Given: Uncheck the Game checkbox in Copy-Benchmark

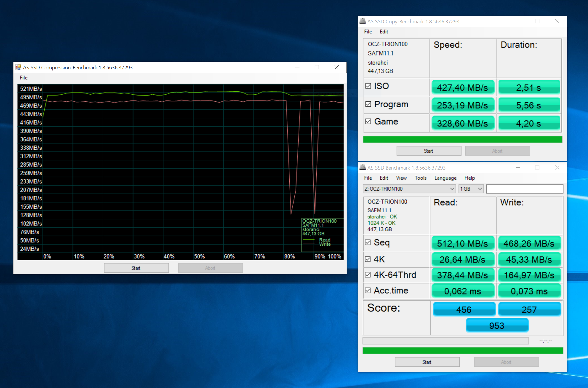Looking at the screenshot, I should point(368,121).
